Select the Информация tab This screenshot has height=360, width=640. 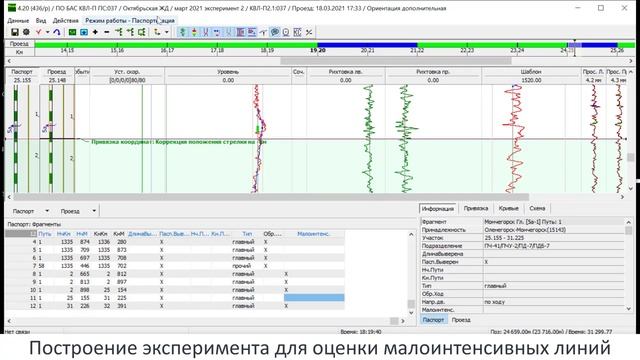coord(438,209)
